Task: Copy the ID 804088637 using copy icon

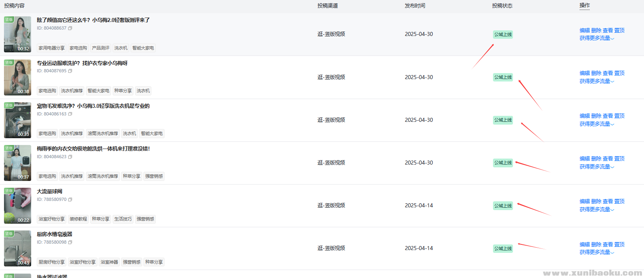Action: pyautogui.click(x=70, y=28)
